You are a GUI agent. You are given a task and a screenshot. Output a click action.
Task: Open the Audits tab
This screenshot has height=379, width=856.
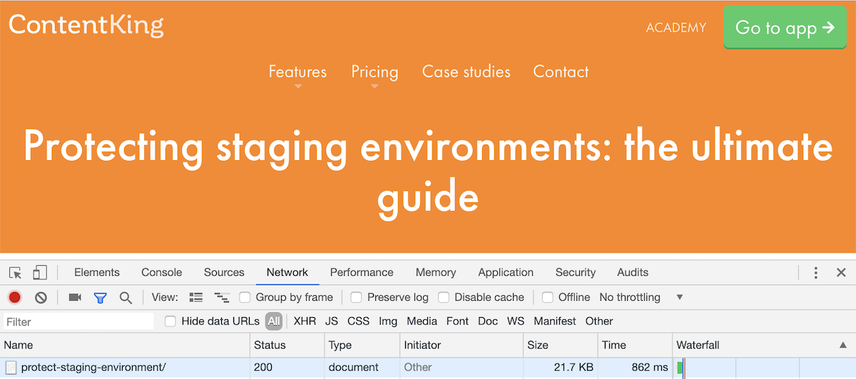(633, 273)
